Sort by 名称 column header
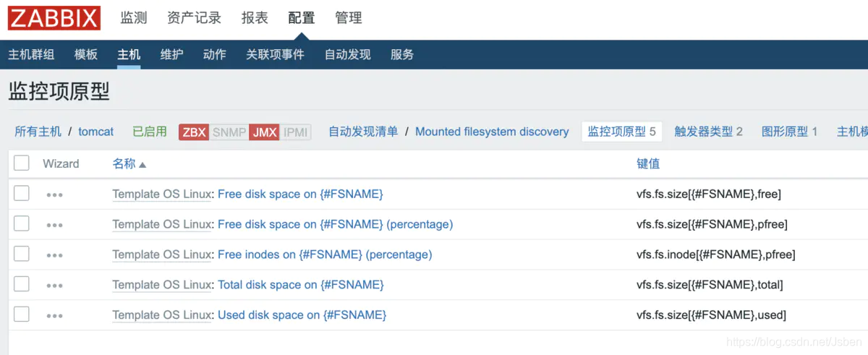The width and height of the screenshot is (868, 355). coord(129,163)
